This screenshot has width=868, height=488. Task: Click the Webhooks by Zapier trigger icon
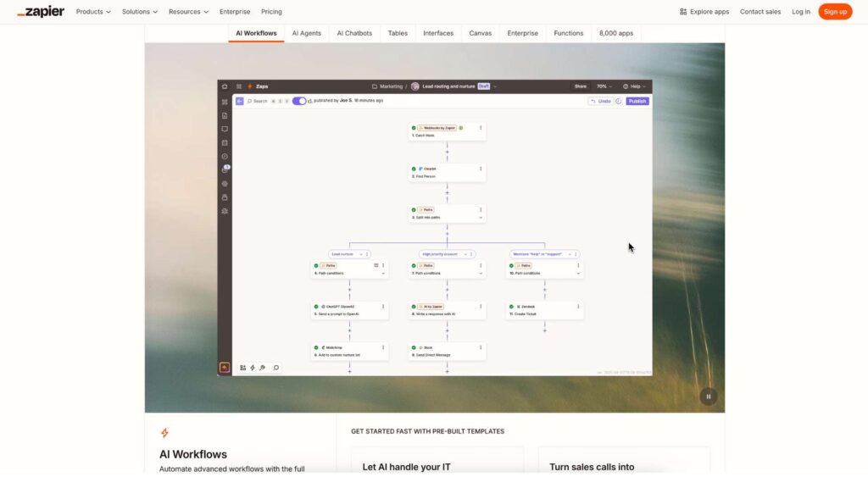421,127
